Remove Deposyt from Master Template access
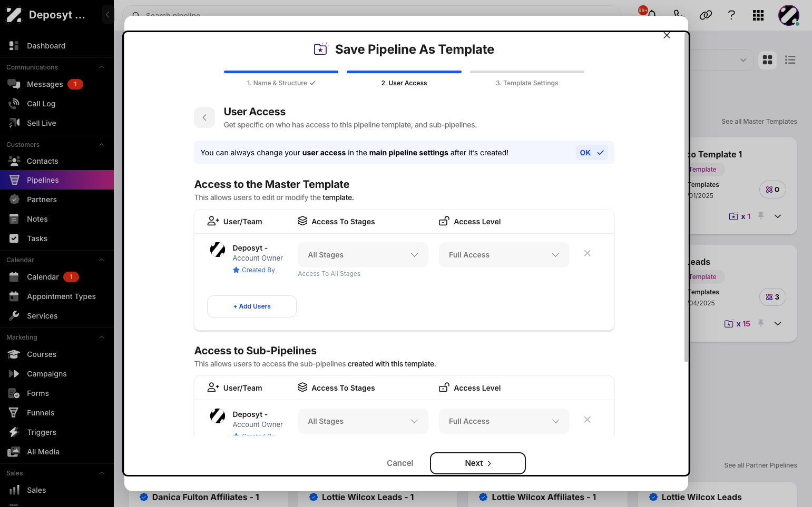The height and width of the screenshot is (507, 812). [587, 253]
